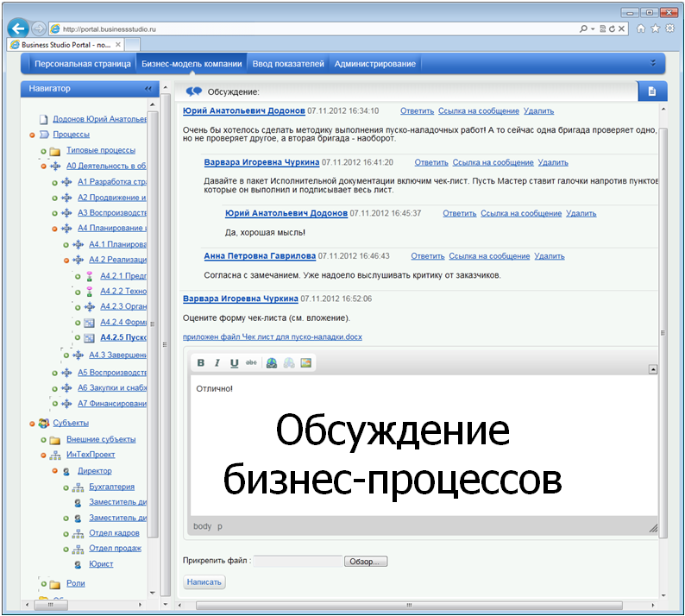This screenshot has width=685, height=616.
Task: Select Бухгалтерия in the navigator tree
Action: [111, 487]
